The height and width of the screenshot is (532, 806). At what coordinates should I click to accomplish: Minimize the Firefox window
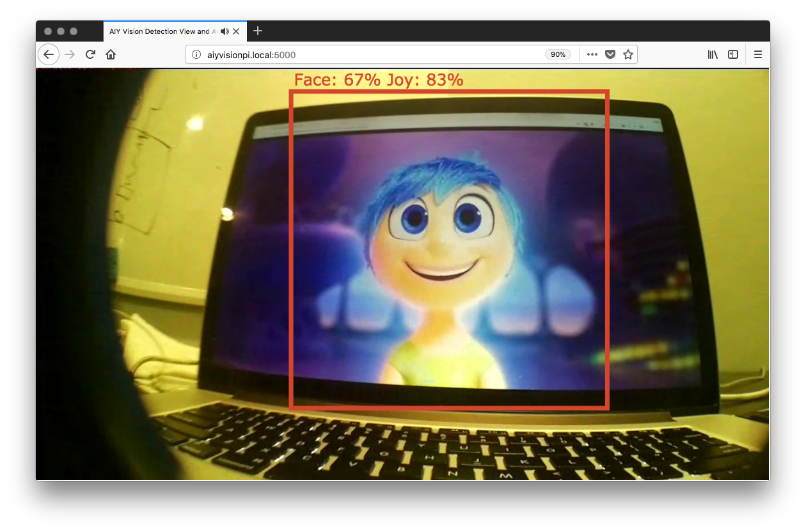pos(61,31)
